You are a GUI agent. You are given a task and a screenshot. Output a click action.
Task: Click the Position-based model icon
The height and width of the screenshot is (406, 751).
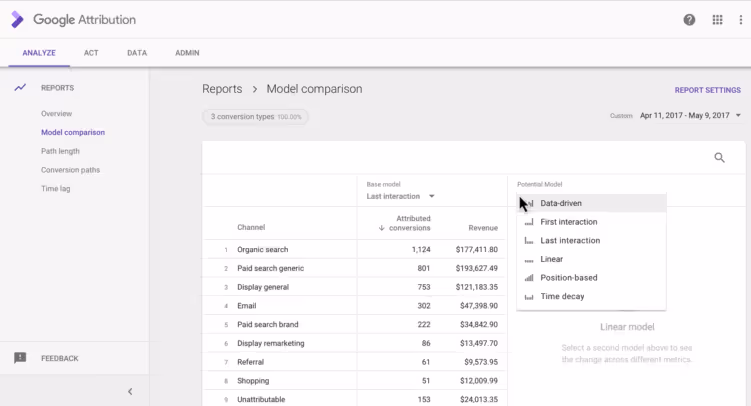(529, 278)
